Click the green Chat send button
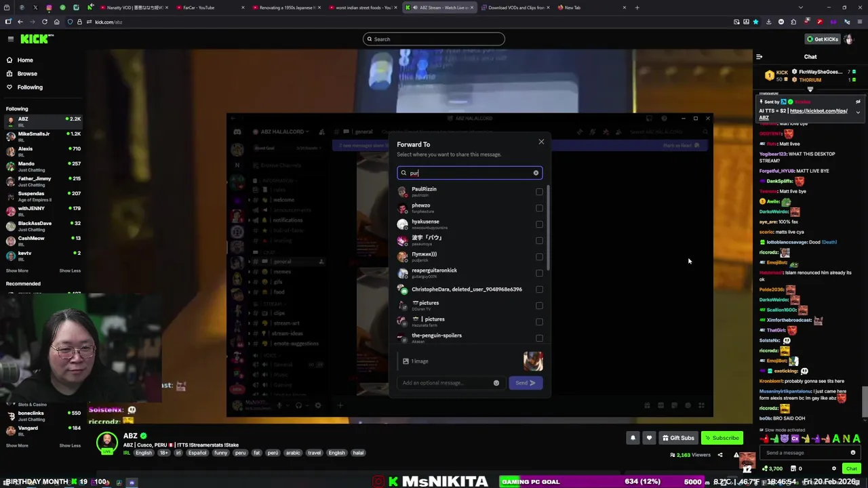 tap(851, 468)
